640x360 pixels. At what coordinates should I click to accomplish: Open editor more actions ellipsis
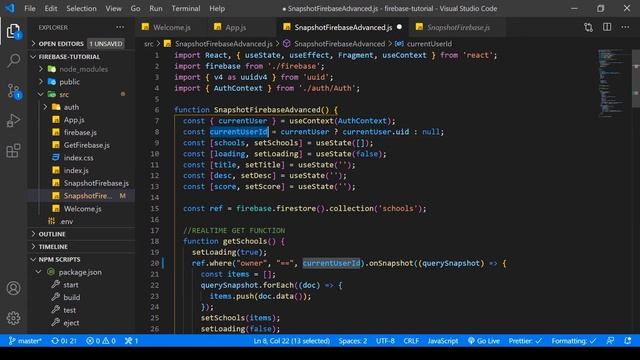[x=625, y=27]
